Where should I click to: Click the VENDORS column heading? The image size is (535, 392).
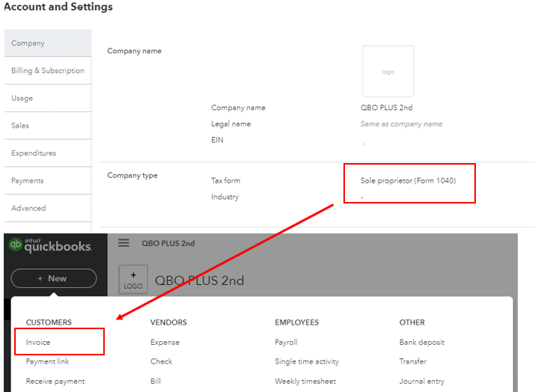click(168, 322)
